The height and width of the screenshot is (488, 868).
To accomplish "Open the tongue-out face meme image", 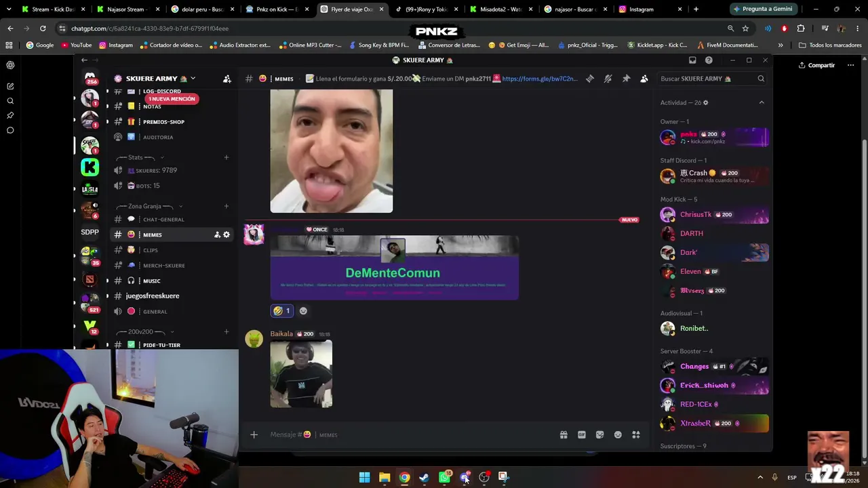I will (332, 151).
